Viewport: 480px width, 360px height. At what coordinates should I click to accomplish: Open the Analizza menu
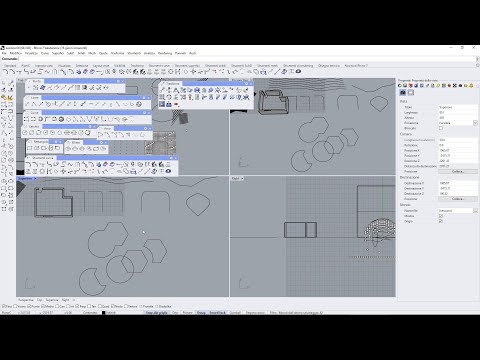tap(149, 53)
